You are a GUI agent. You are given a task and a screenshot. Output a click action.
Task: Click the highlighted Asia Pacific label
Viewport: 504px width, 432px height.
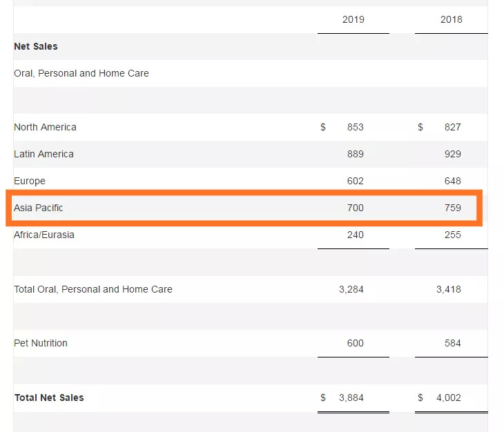click(x=39, y=208)
